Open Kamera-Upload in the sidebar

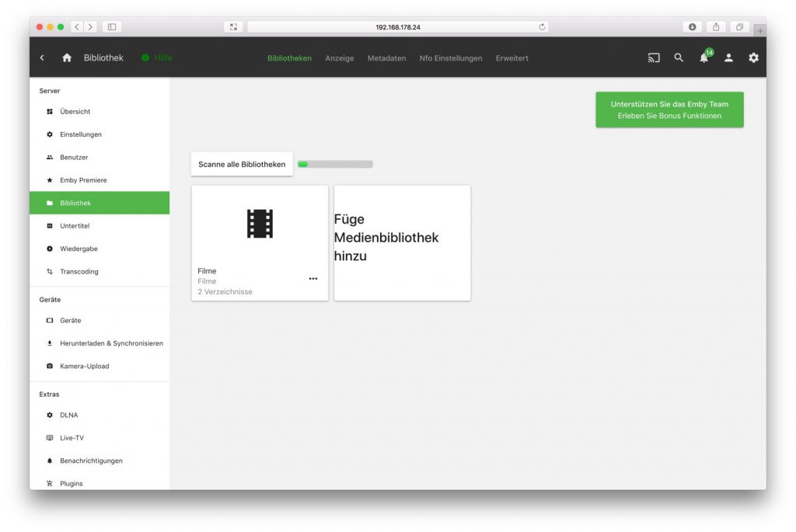coord(99,366)
